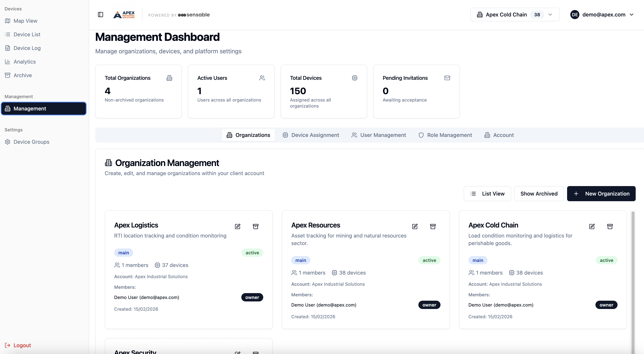
Task: Archive the Apex Cold Chain organization
Action: point(610,226)
